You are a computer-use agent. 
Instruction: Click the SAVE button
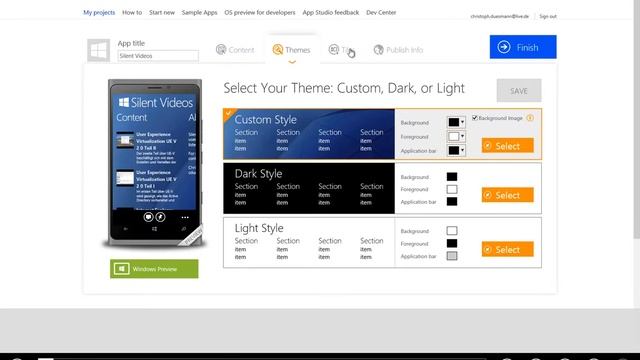coord(519,91)
